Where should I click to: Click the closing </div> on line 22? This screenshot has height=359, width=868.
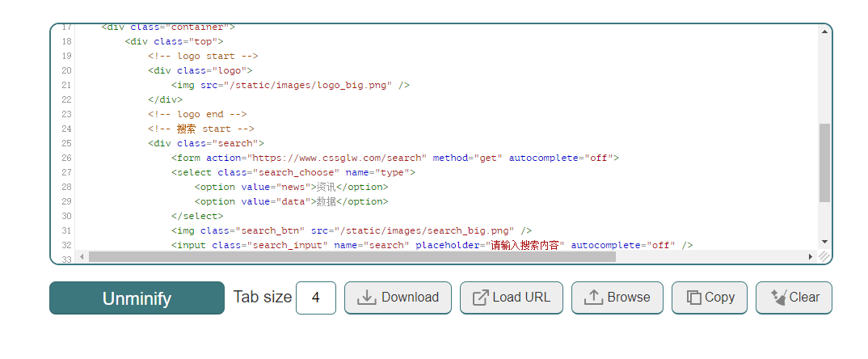[x=165, y=99]
